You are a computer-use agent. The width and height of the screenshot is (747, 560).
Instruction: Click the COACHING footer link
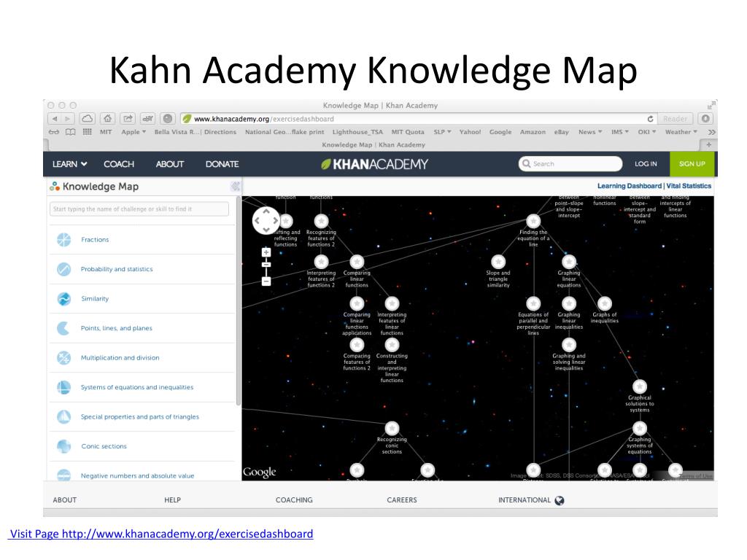(294, 500)
